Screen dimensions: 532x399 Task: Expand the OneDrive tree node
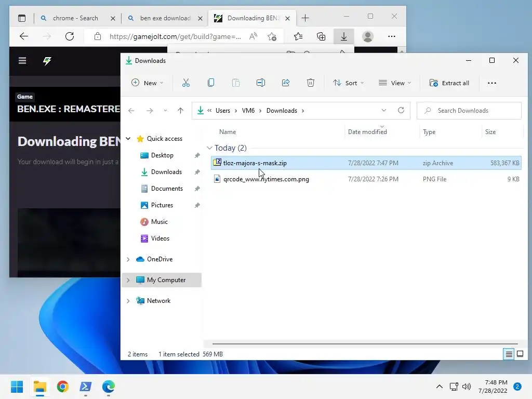[128, 259]
